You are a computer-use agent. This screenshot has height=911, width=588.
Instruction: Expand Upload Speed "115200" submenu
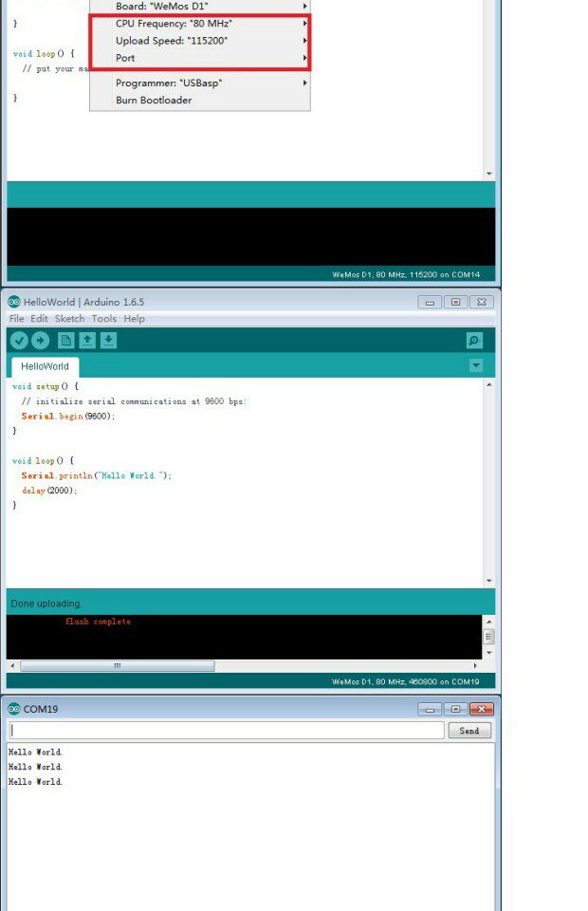click(x=200, y=41)
